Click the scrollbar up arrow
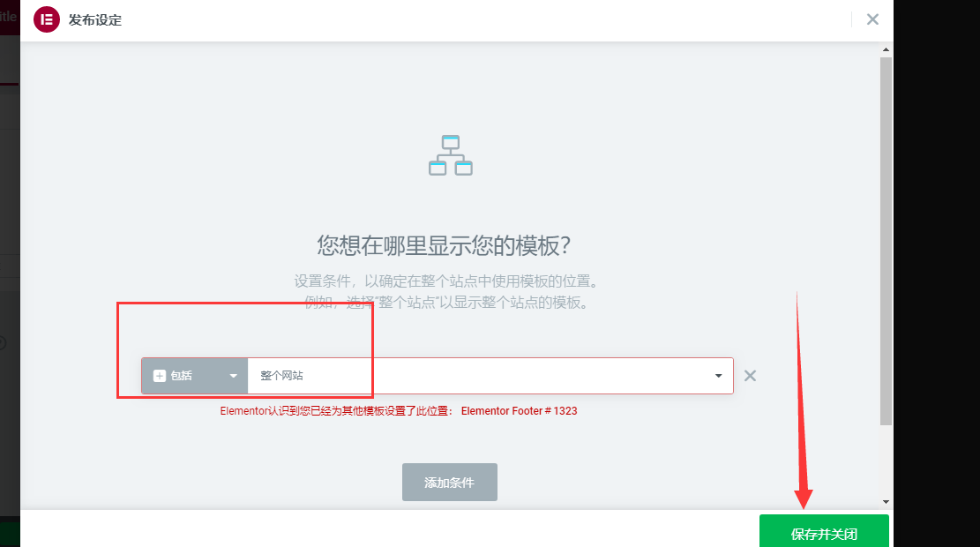Screen dimensions: 980x547 point(885,49)
